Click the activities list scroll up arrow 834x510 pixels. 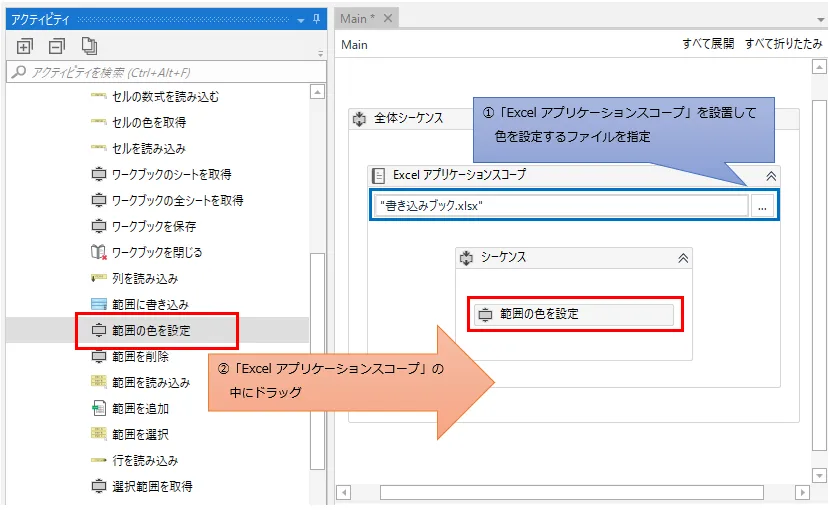317,92
